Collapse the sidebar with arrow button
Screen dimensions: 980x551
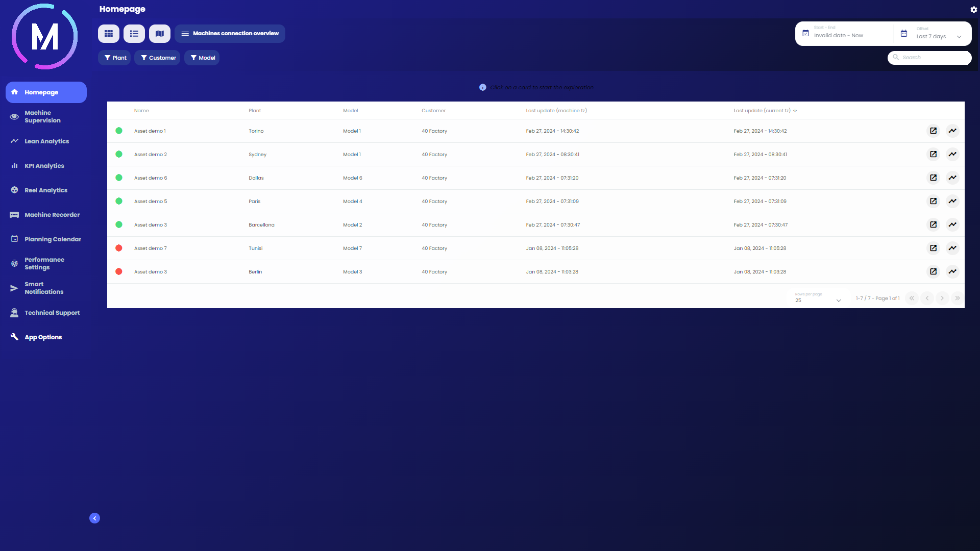[94, 518]
